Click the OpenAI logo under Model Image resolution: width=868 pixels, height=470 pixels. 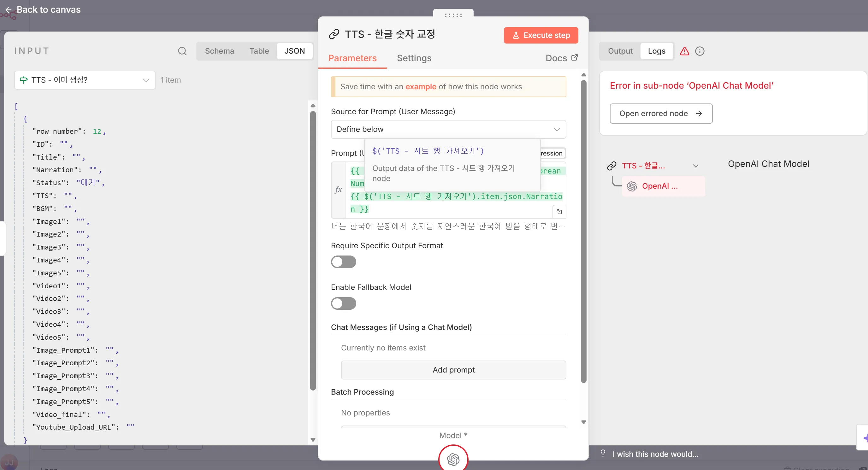pyautogui.click(x=453, y=459)
